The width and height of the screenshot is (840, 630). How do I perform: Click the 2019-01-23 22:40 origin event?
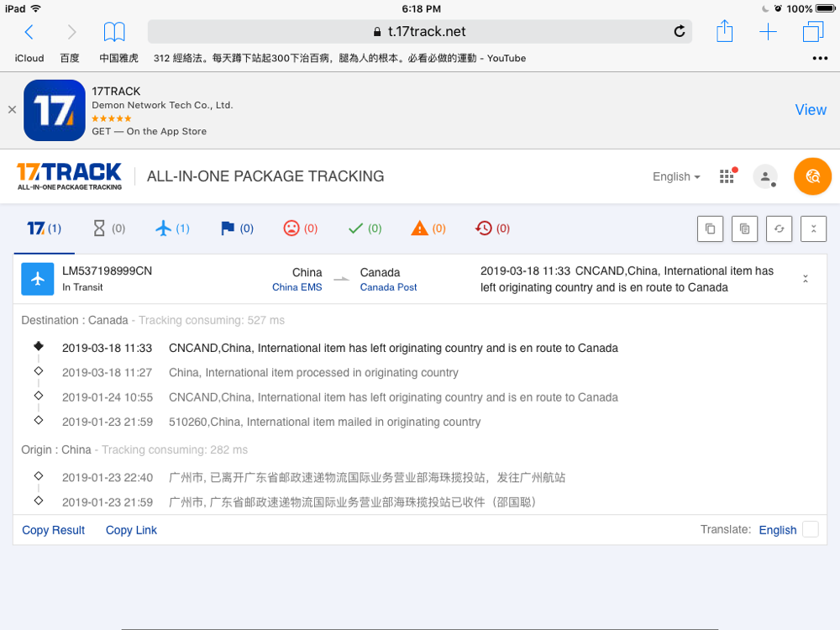pos(314,477)
